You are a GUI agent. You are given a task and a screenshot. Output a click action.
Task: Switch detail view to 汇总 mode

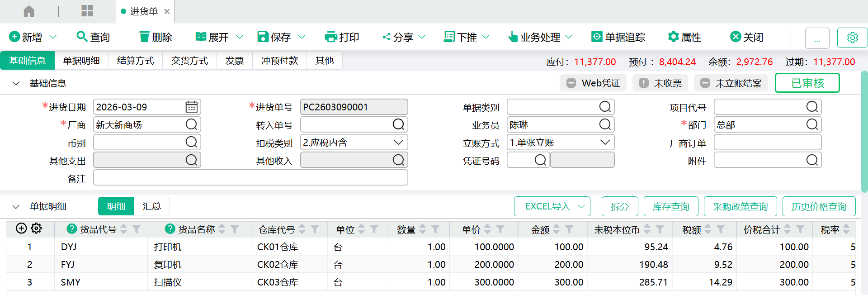coord(151,206)
